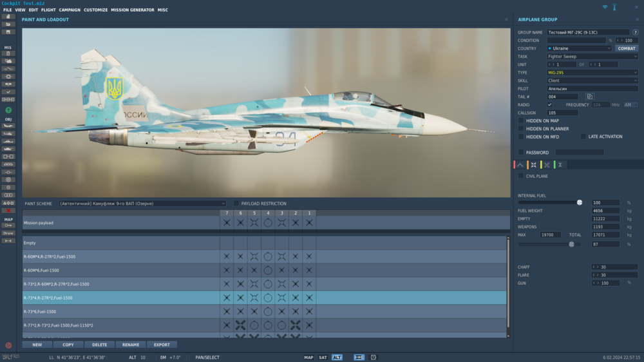Open the Type dropdown showing MiG-29S
The height and width of the screenshot is (362, 644).
(x=592, y=72)
